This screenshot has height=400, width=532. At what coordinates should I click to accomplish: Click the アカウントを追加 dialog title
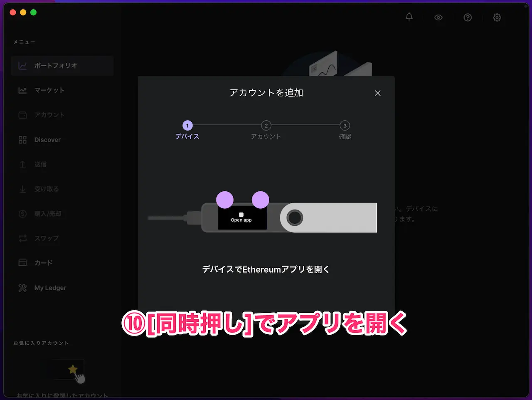click(x=266, y=93)
